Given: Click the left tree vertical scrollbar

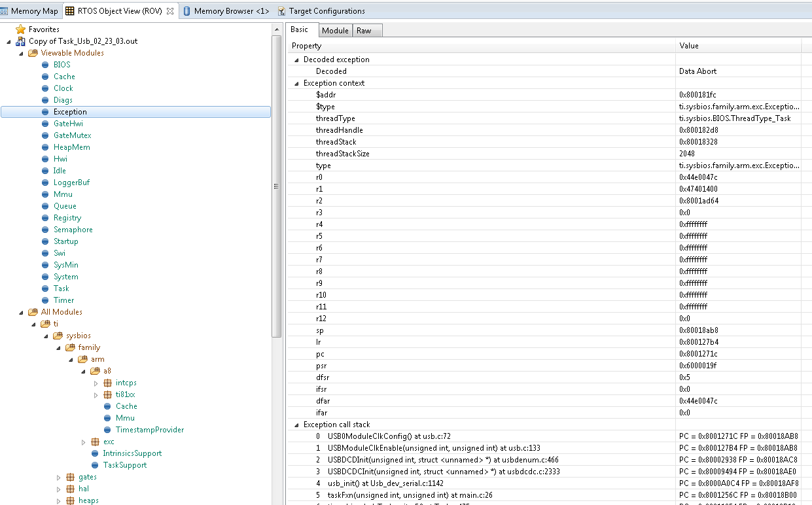Looking at the screenshot, I should [x=276, y=186].
